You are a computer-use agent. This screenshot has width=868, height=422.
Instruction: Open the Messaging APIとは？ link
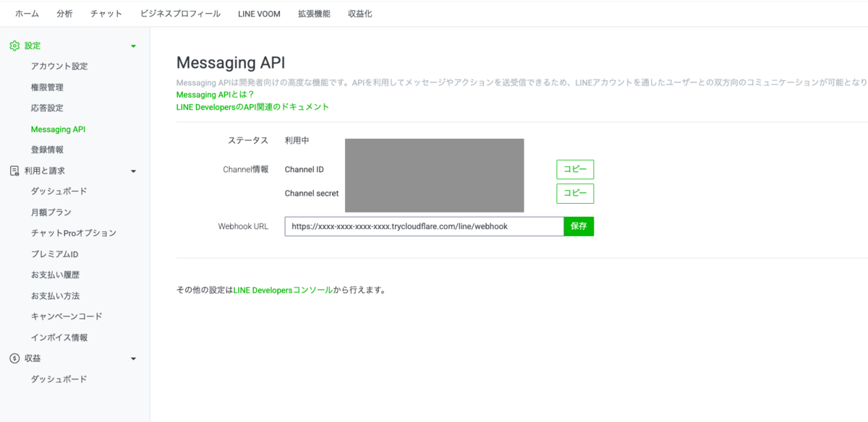[216, 95]
